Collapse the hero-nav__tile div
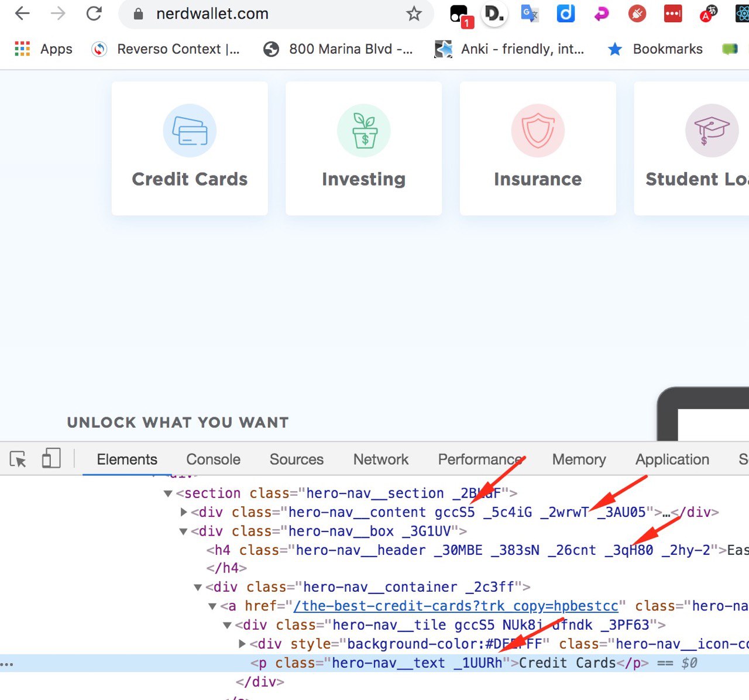Screen dimensions: 749x700 [x=227, y=625]
